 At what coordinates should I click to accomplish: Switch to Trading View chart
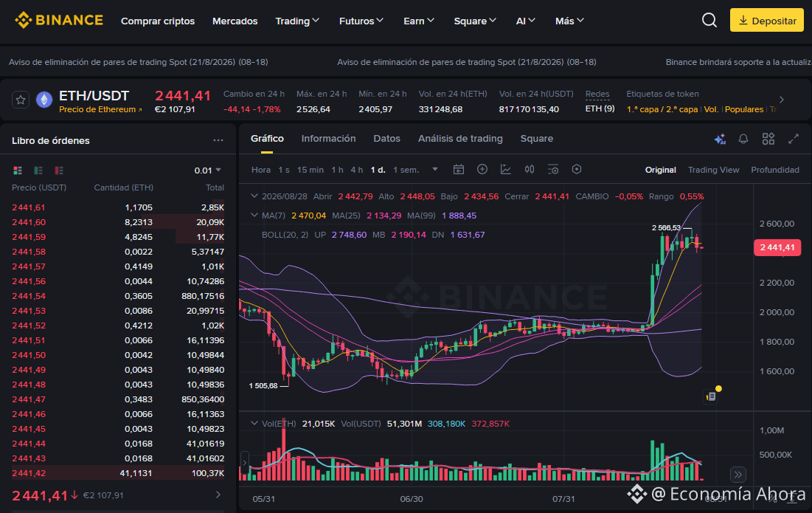pos(713,170)
